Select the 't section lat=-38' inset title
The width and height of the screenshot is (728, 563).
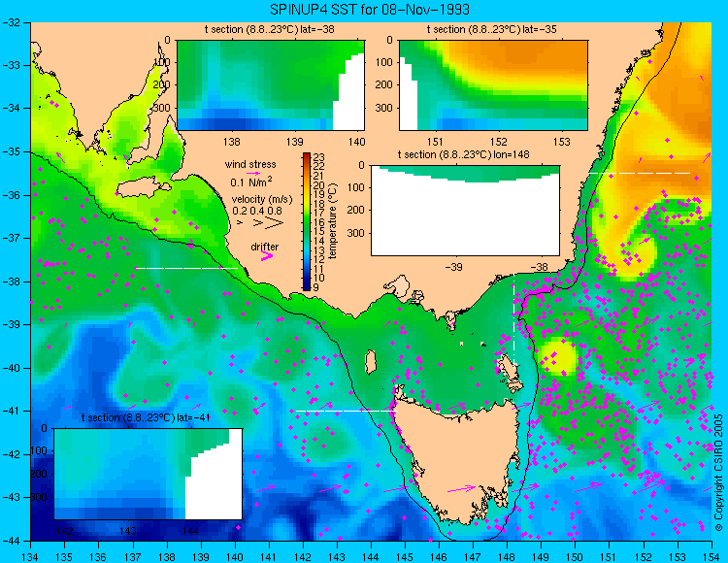point(269,30)
